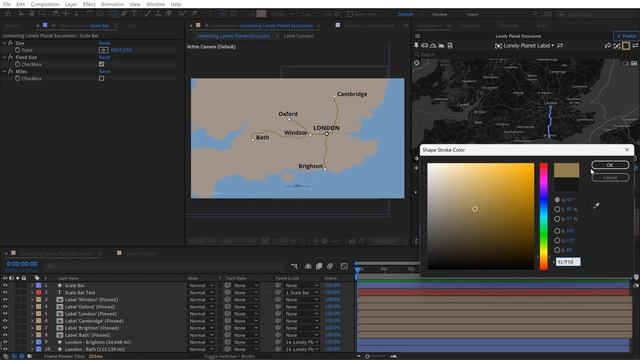Open blend mode dropdown for Scale Bar layer

click(201, 285)
